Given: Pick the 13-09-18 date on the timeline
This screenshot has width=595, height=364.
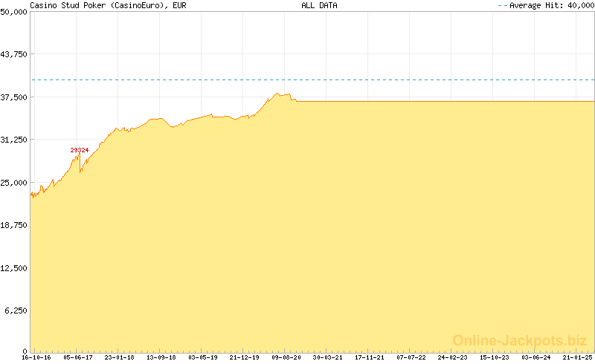Looking at the screenshot, I should click(x=161, y=357).
